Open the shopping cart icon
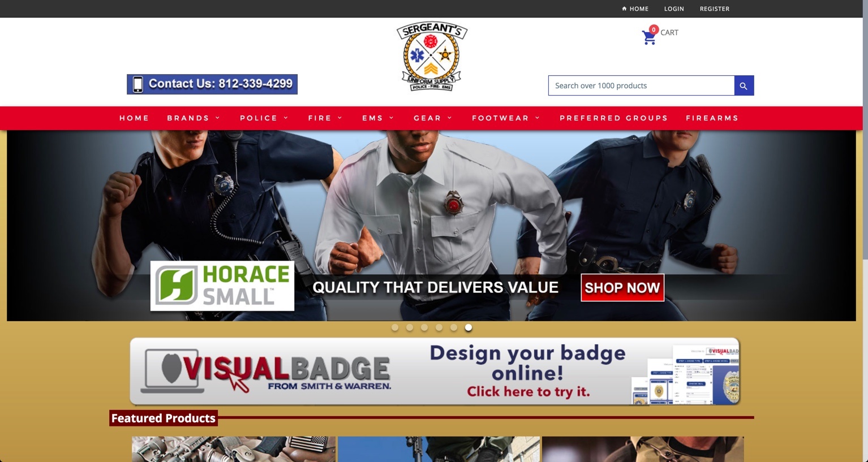868x462 pixels. pos(648,38)
